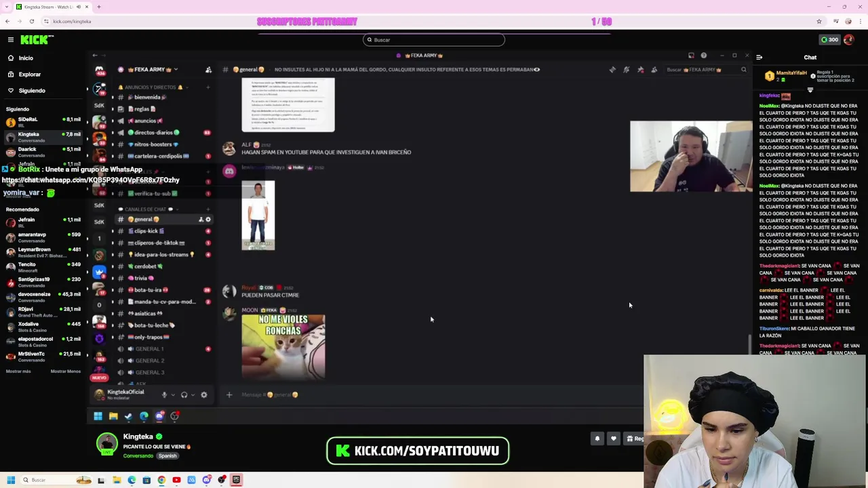
Task: Click Mostrar Menos in sidebar
Action: pyautogui.click(x=66, y=371)
